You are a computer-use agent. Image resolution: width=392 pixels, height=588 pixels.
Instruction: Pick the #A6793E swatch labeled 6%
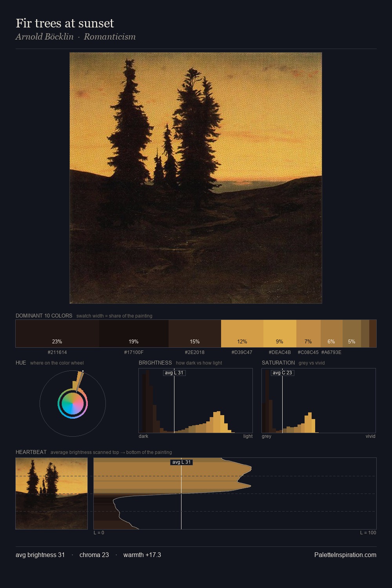pos(332,334)
